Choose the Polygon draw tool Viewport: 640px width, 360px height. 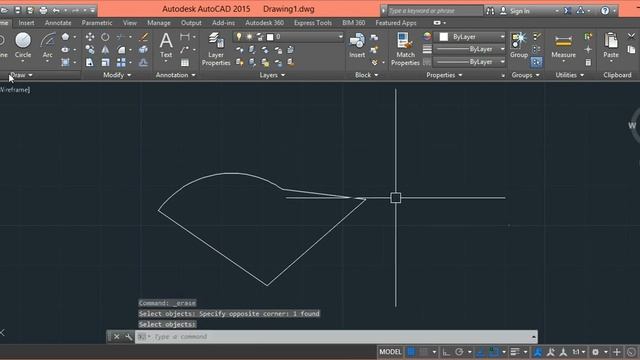point(65,37)
